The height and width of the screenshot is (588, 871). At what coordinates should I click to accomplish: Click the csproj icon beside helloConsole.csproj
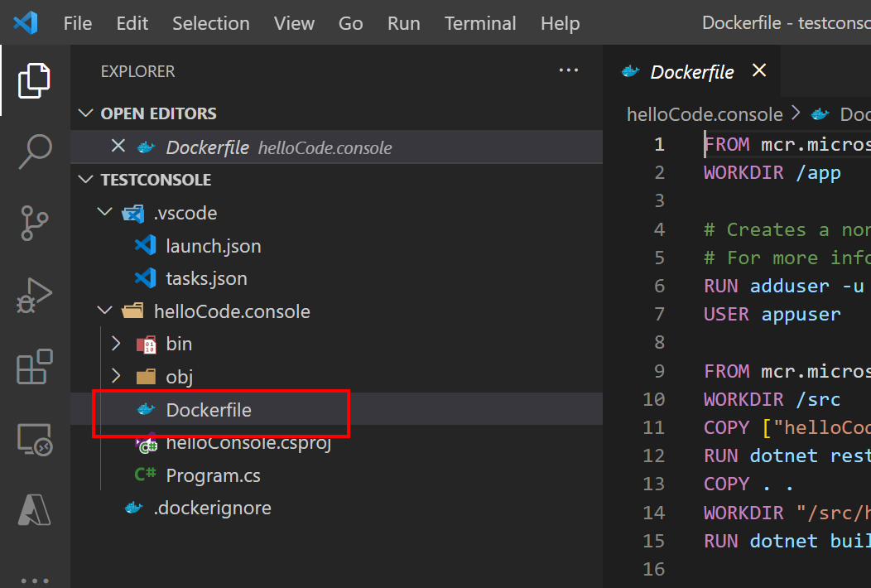pyautogui.click(x=147, y=444)
